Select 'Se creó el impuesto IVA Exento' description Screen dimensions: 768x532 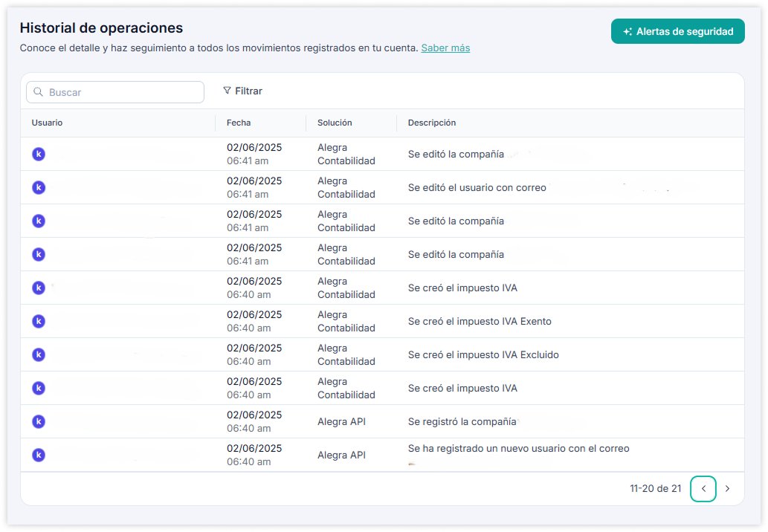click(480, 322)
